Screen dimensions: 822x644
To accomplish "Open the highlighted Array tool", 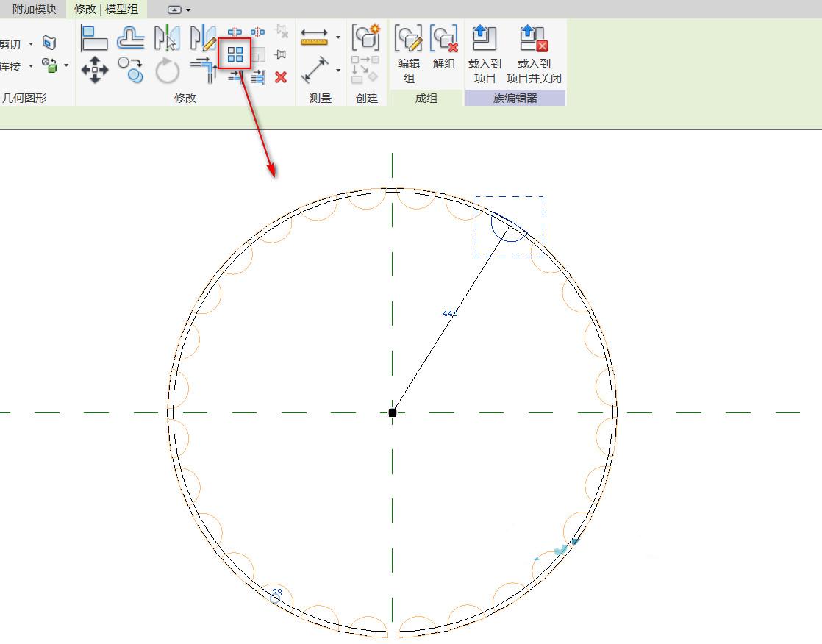I will click(234, 53).
